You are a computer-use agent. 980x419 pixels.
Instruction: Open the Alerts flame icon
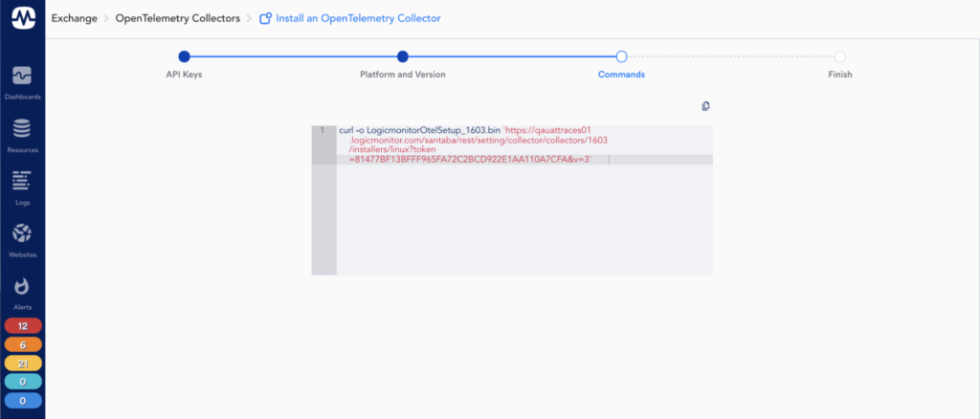[23, 286]
